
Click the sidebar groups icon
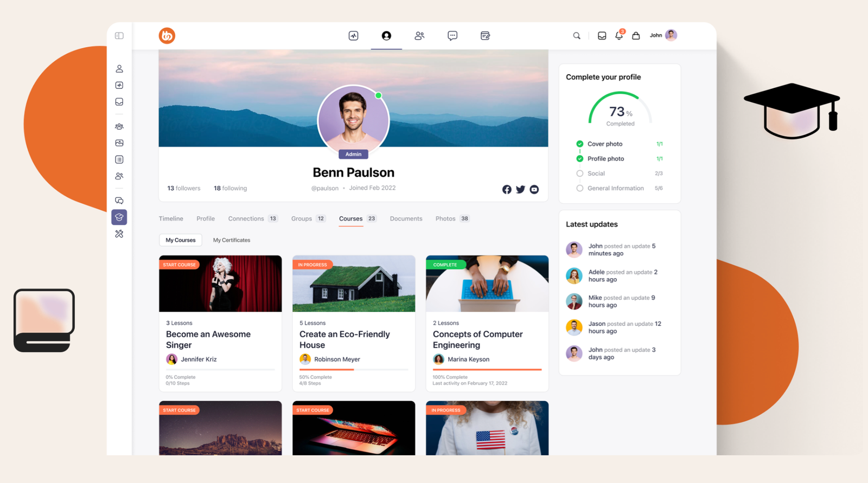(119, 126)
